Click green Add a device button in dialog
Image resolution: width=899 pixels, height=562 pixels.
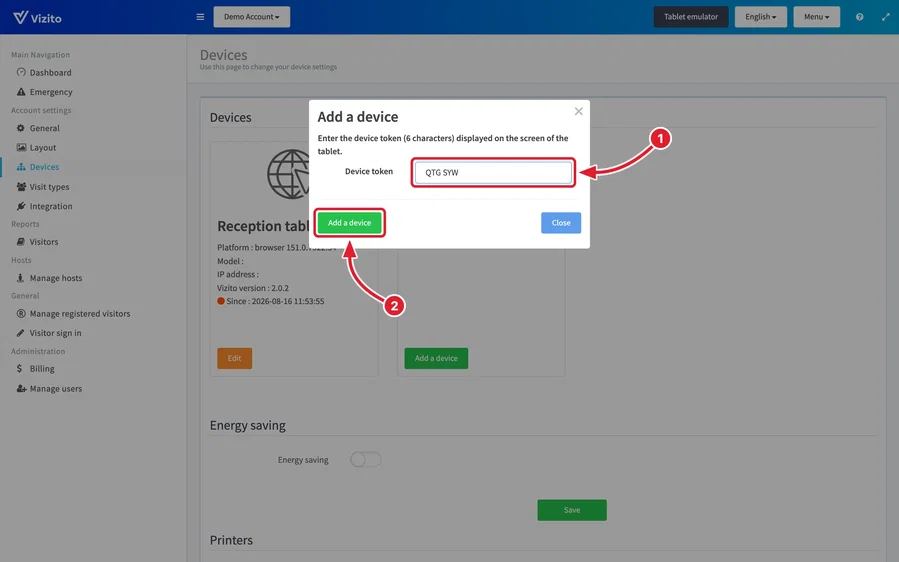(x=349, y=223)
